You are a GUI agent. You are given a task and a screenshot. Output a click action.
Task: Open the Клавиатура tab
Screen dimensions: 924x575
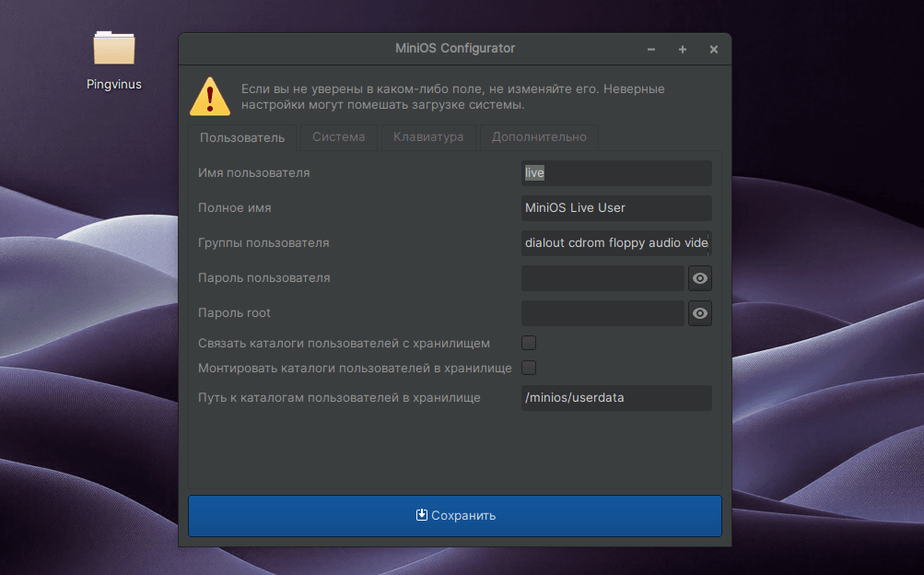428,137
